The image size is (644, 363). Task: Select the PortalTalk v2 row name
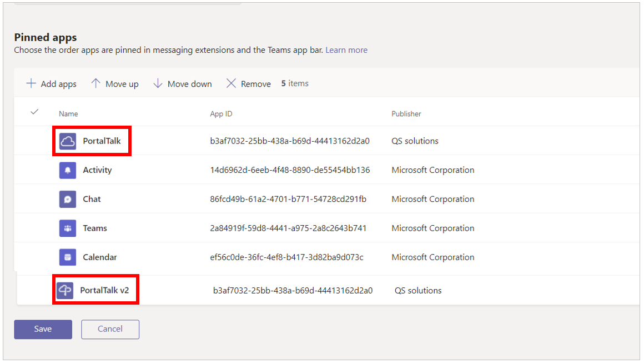click(104, 290)
